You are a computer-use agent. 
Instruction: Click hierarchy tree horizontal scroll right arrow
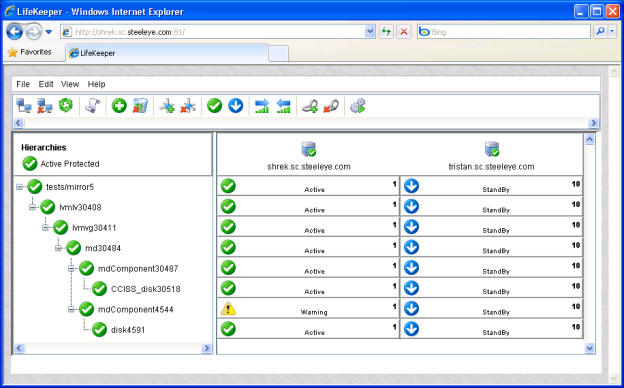[207, 348]
